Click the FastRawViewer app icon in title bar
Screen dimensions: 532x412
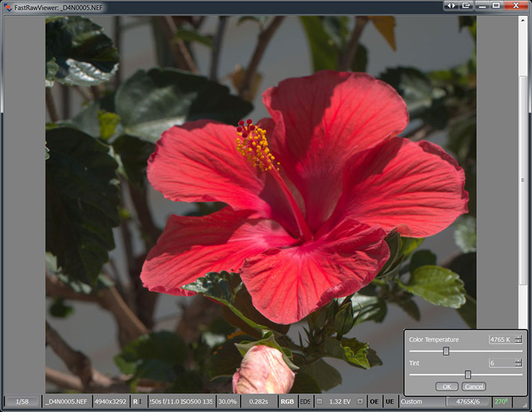(x=8, y=6)
